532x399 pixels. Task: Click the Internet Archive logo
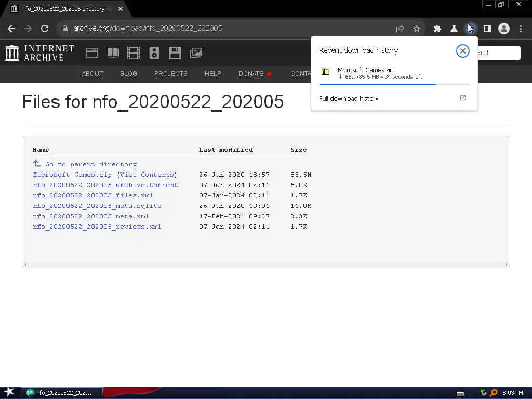pyautogui.click(x=39, y=53)
